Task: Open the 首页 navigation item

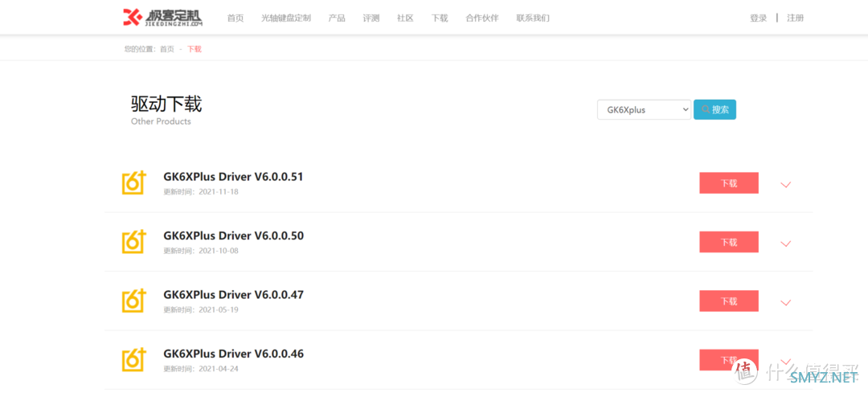Action: coord(235,18)
